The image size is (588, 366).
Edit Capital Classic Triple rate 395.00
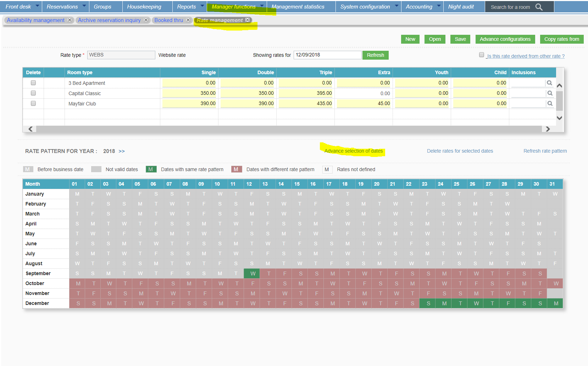click(x=306, y=93)
